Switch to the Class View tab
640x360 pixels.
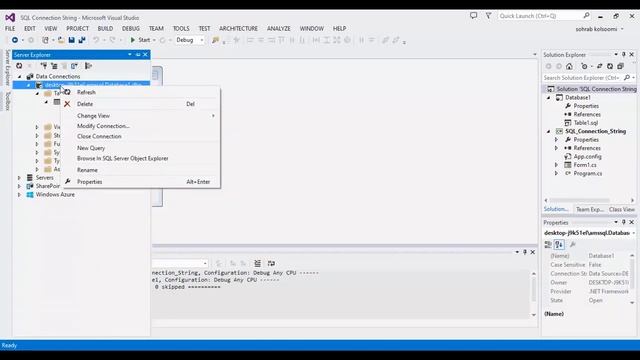[621, 209]
